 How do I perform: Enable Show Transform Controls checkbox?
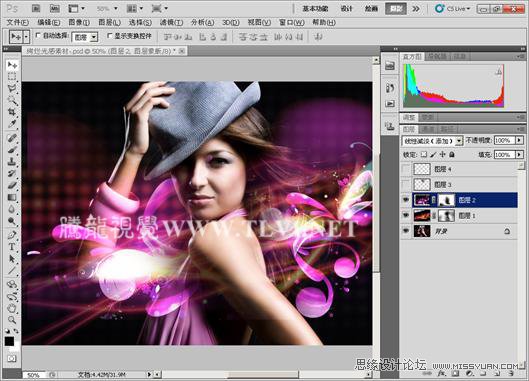[109, 35]
